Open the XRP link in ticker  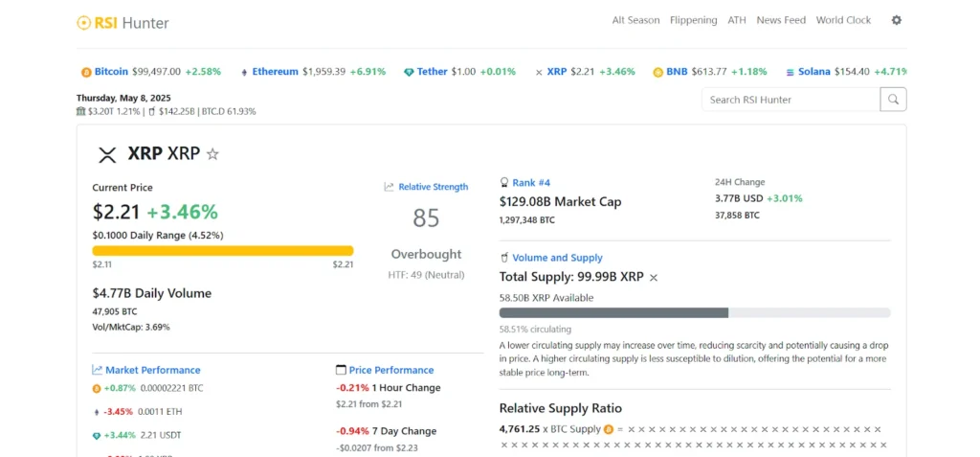557,71
